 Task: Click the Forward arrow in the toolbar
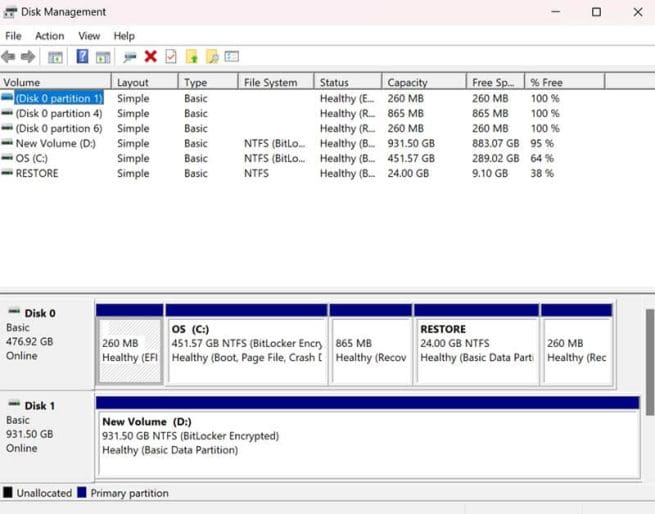(28, 57)
